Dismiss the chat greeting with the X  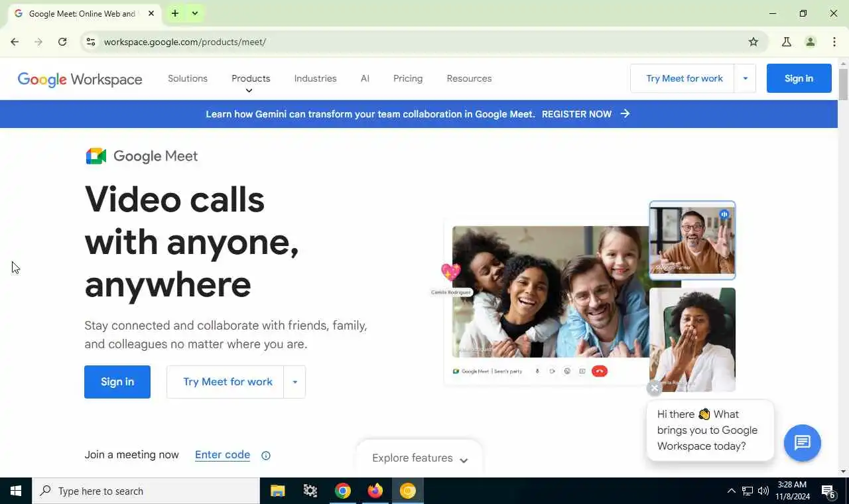(x=654, y=389)
